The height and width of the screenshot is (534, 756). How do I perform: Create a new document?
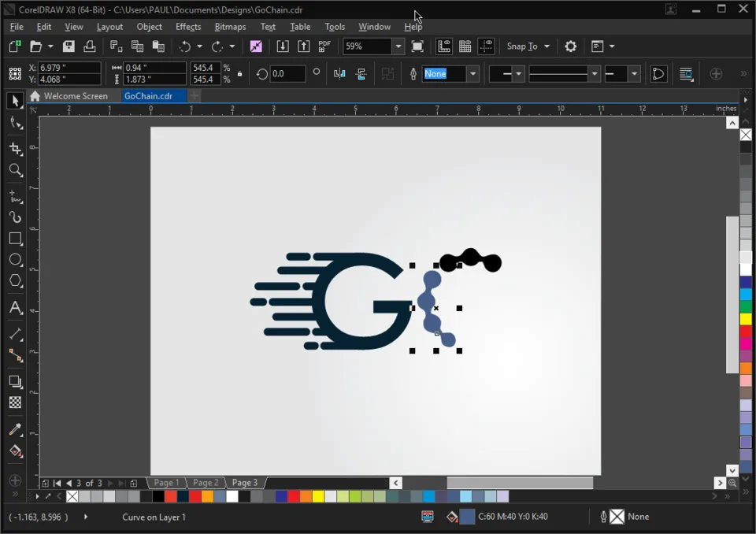coord(15,46)
